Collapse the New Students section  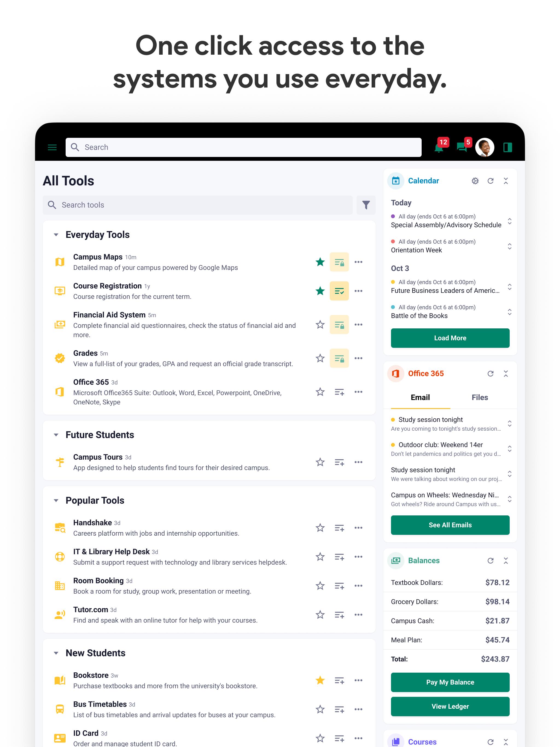[56, 653]
